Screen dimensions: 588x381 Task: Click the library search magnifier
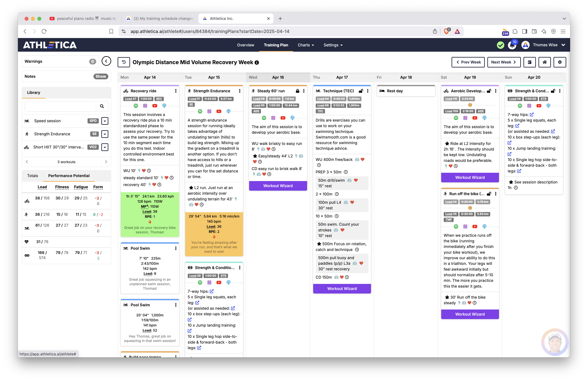pyautogui.click(x=102, y=106)
